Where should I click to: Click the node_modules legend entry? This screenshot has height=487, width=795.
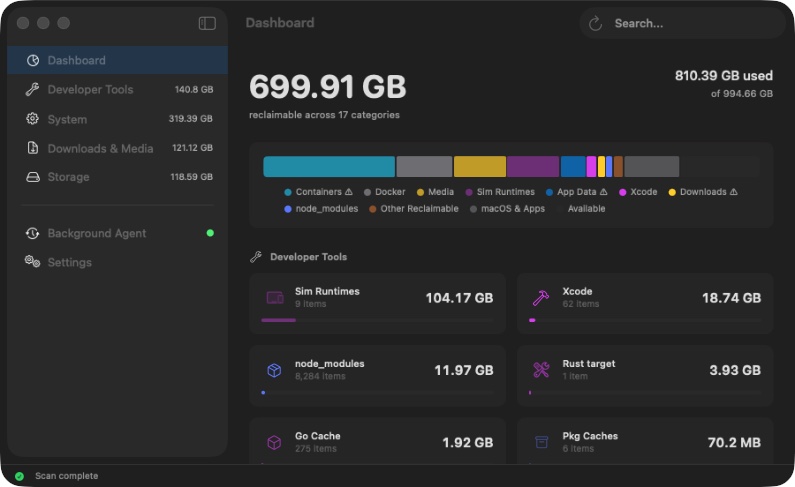(x=321, y=209)
